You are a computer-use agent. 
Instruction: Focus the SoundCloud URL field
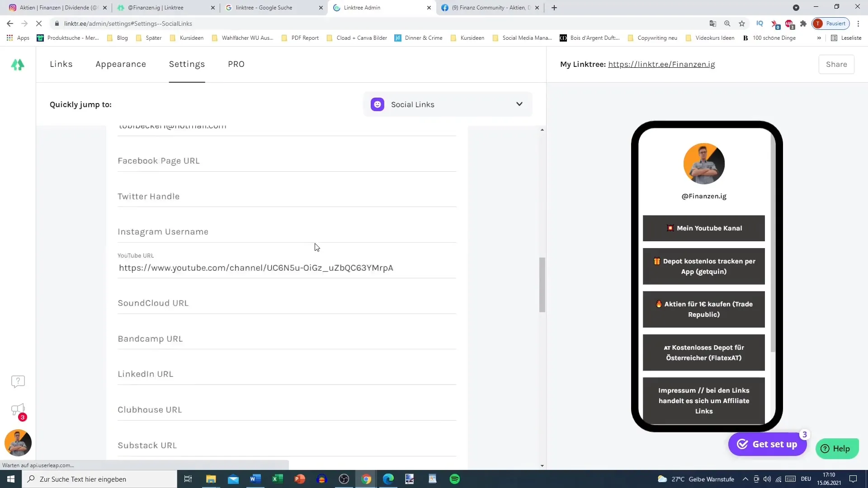click(x=287, y=303)
